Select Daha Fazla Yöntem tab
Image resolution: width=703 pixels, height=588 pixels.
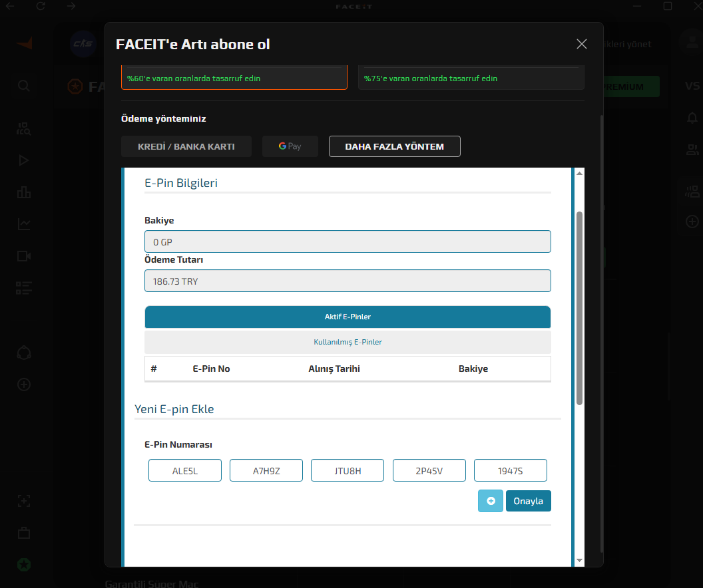click(395, 146)
